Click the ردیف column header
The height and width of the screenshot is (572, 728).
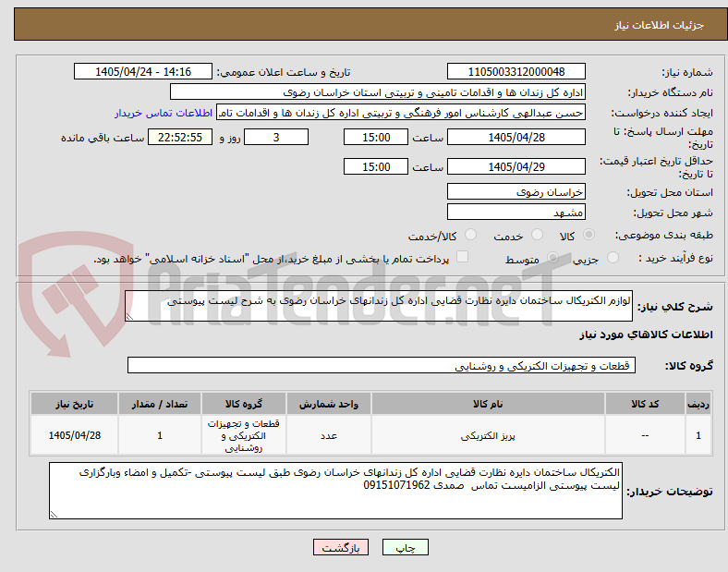pyautogui.click(x=698, y=404)
